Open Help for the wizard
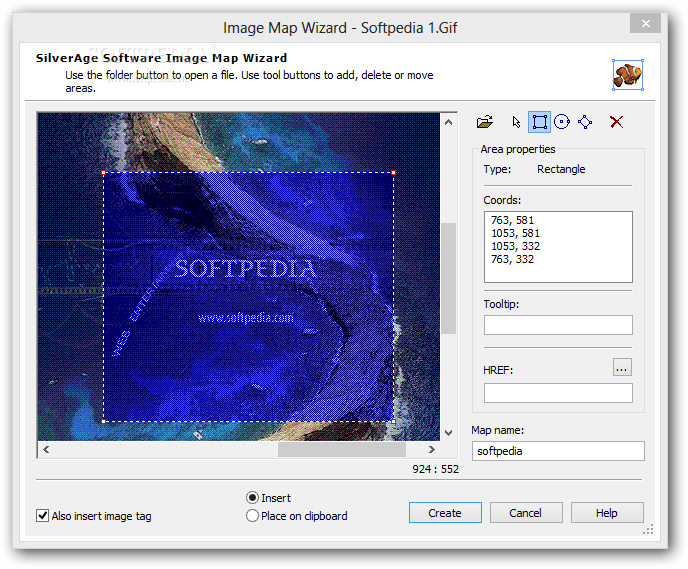This screenshot has height=569, width=688. tap(607, 513)
